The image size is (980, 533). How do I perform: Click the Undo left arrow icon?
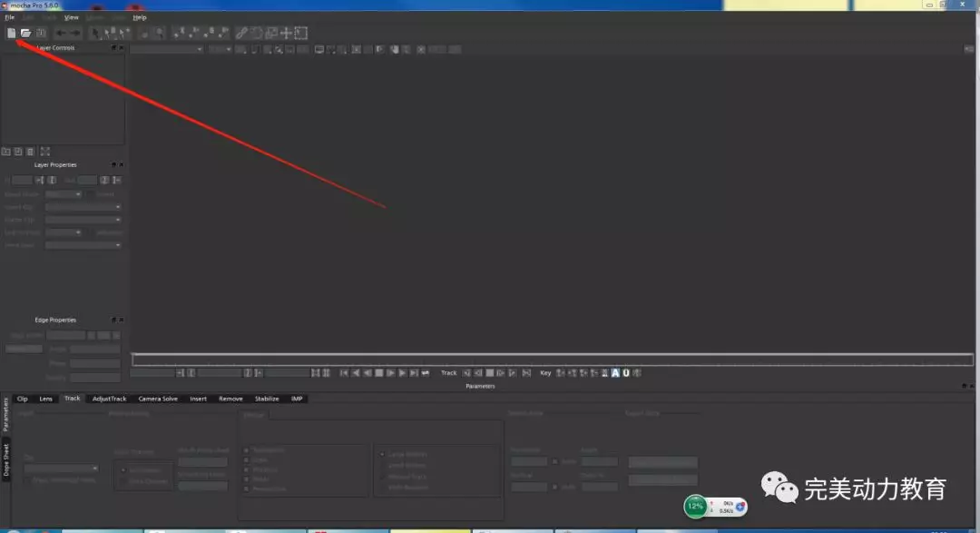coord(62,33)
